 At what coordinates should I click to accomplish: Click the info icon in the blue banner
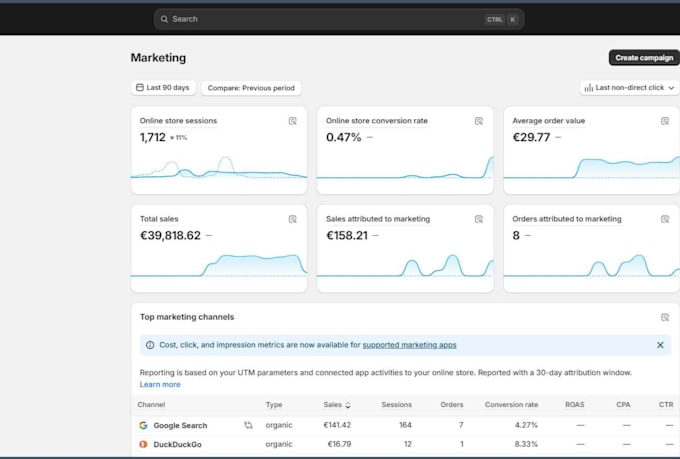click(150, 345)
